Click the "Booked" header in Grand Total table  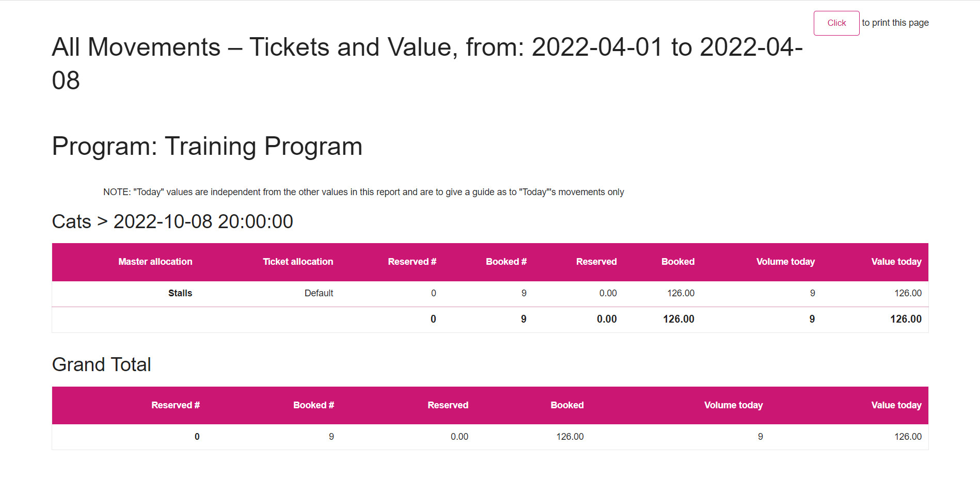pos(567,405)
